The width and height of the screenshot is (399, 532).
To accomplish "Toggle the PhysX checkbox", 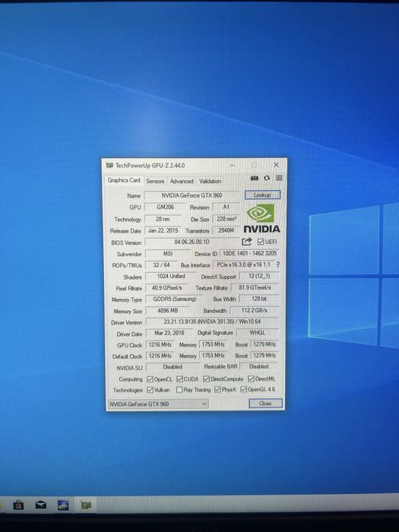I will click(217, 389).
